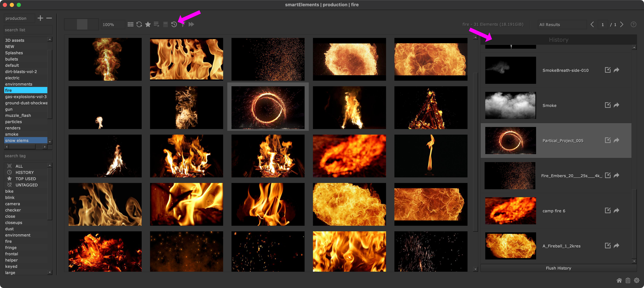The height and width of the screenshot is (288, 644).
Task: Click the plus icon to add a stack
Action: click(40, 18)
